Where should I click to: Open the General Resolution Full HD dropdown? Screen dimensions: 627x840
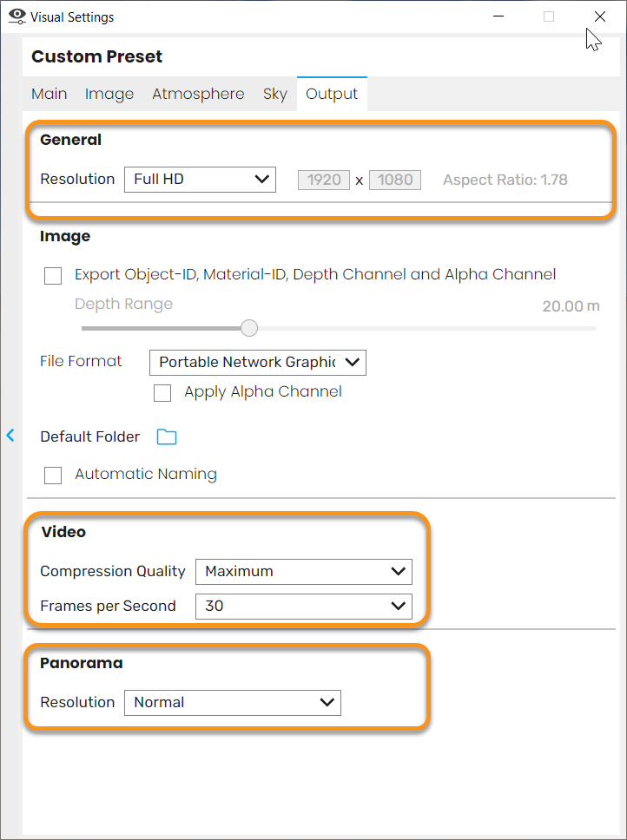coord(200,180)
